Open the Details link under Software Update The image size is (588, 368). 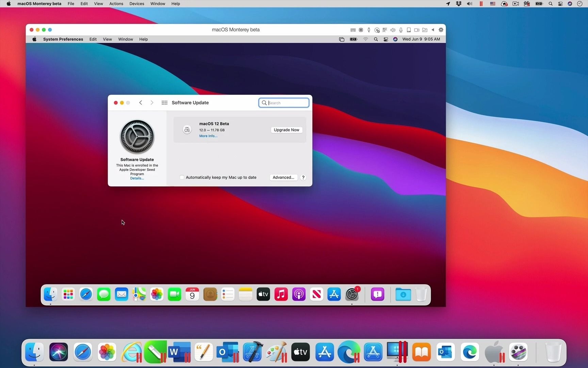pos(137,178)
